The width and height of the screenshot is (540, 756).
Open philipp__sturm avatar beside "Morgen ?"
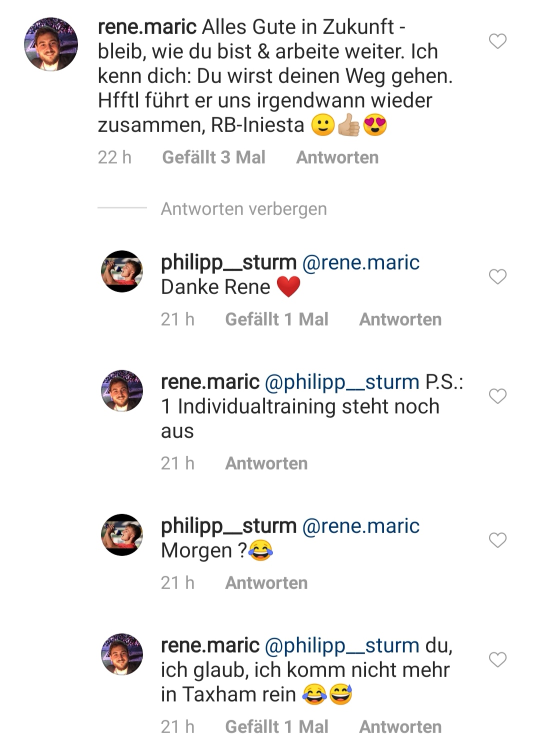[x=122, y=535]
